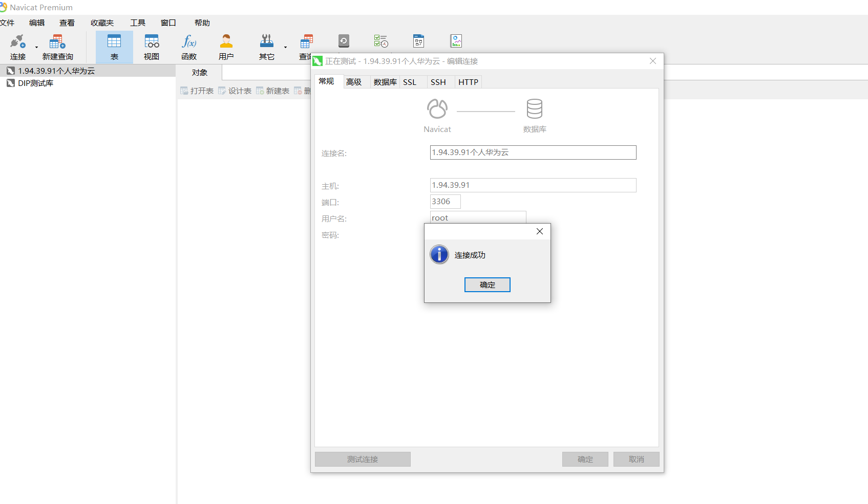Click the 其它 tools toolbar icon

pyautogui.click(x=267, y=47)
